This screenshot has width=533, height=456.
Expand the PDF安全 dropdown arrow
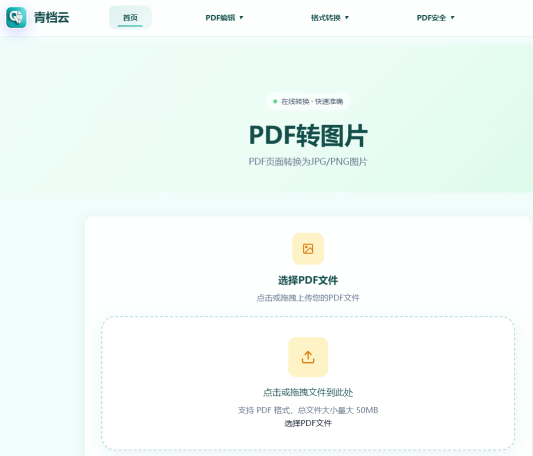click(x=452, y=18)
